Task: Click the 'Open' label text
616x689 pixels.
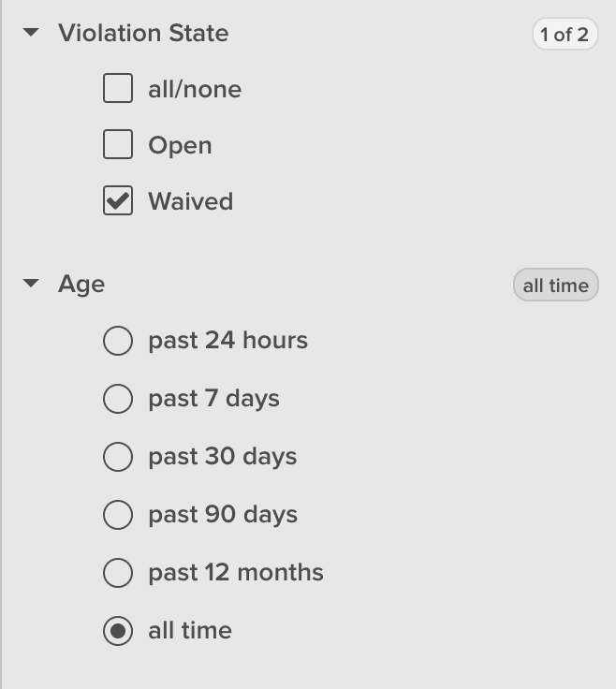Action: tap(180, 145)
